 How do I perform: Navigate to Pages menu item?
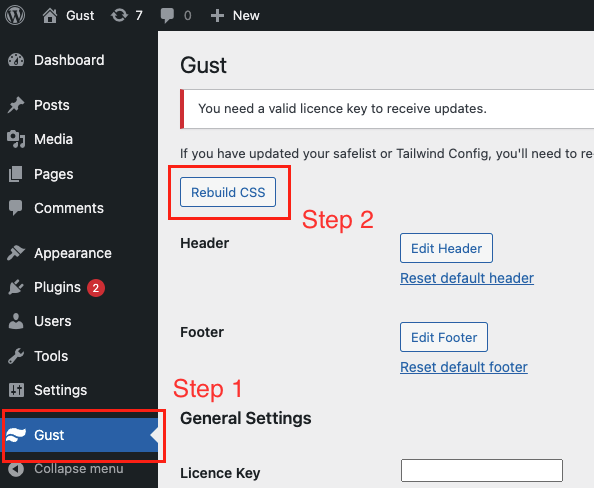pyautogui.click(x=54, y=174)
